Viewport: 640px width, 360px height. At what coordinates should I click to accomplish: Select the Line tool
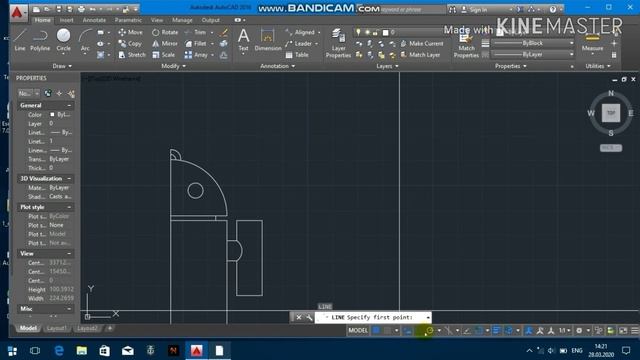pyautogui.click(x=20, y=40)
